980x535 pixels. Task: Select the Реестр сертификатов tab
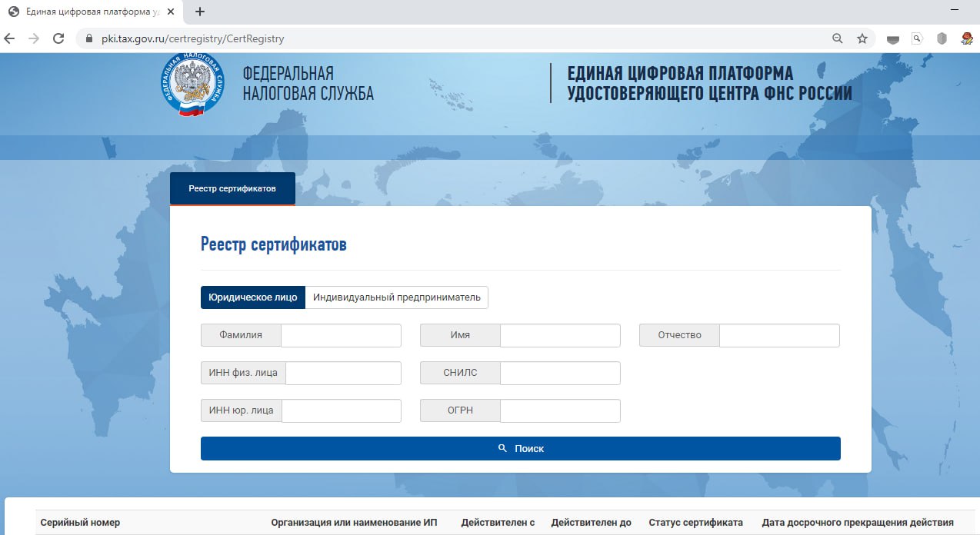tap(232, 188)
